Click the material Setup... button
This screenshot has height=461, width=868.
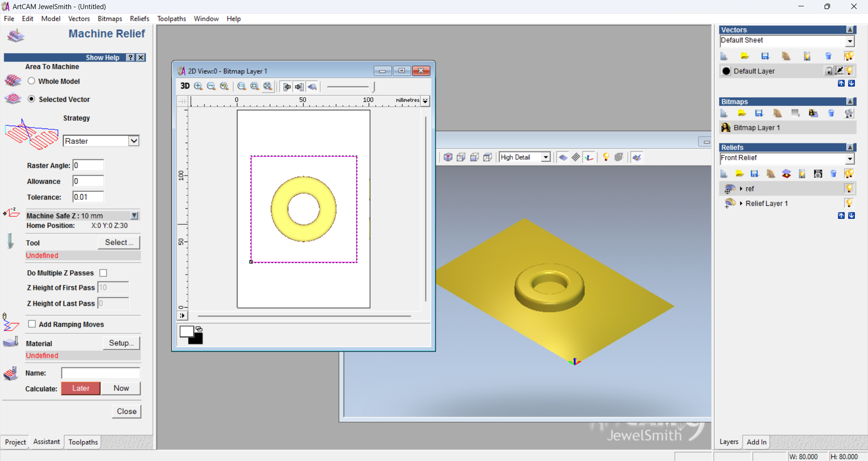121,343
